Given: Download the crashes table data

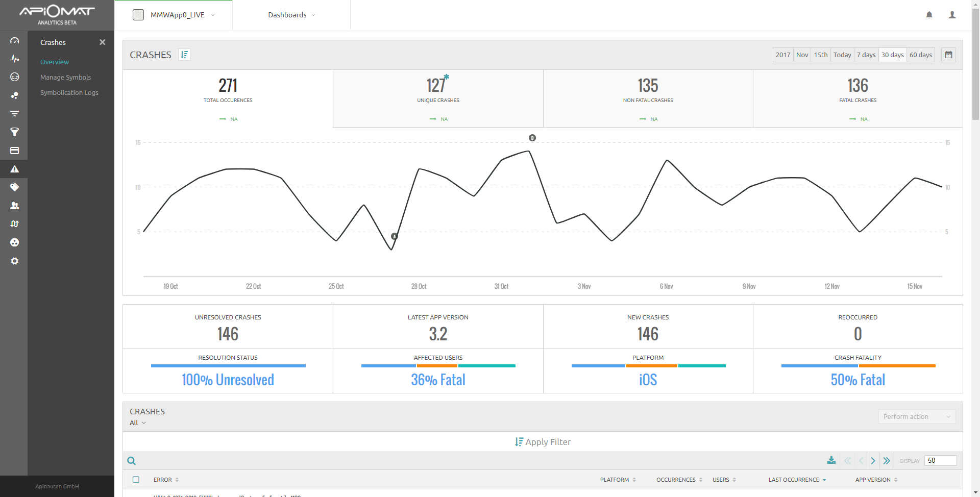Looking at the screenshot, I should coord(831,460).
